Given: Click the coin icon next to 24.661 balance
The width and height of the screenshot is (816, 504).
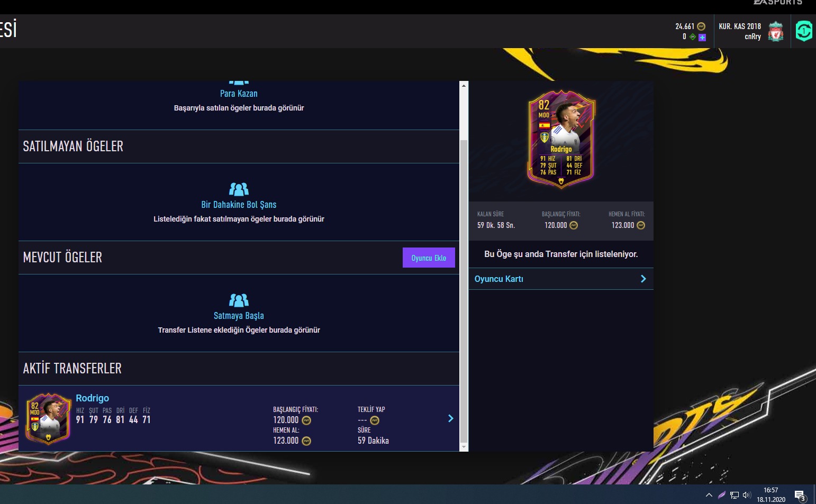Looking at the screenshot, I should [x=701, y=26].
